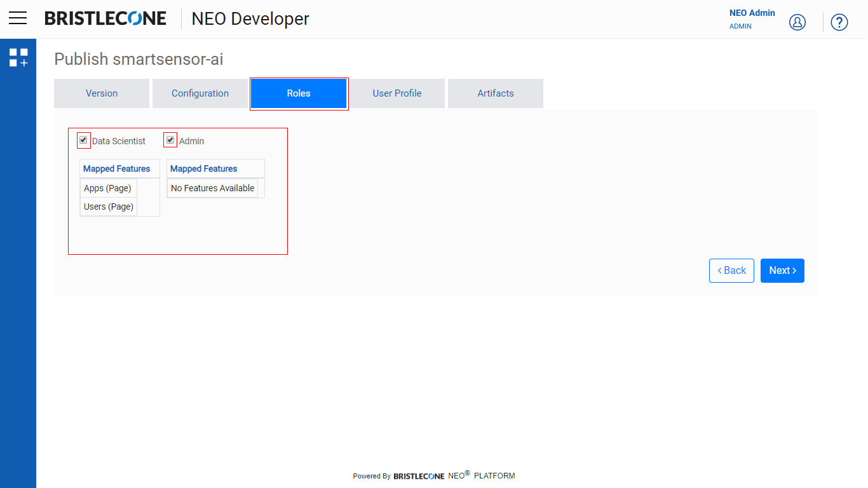Image resolution: width=868 pixels, height=488 pixels.
Task: Select the Users (Page) feature cell
Action: [x=109, y=207]
